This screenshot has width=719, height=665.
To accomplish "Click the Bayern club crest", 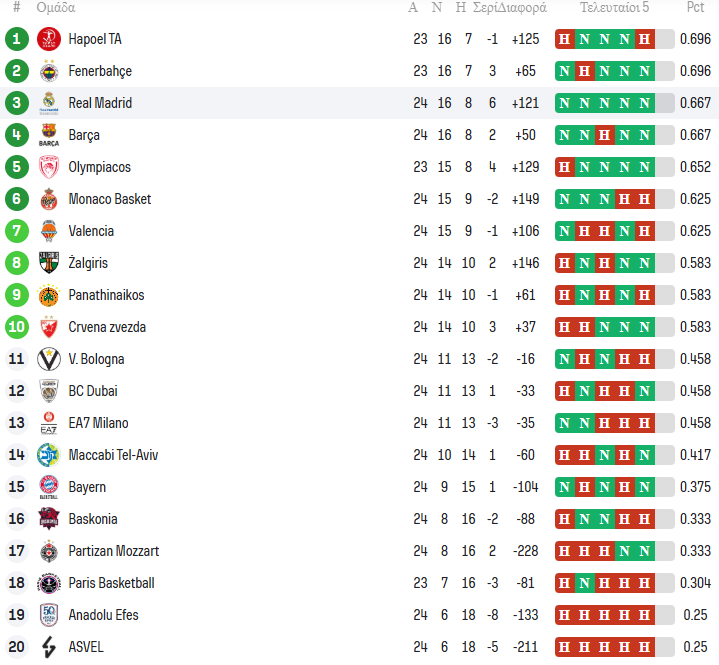I will [48, 487].
